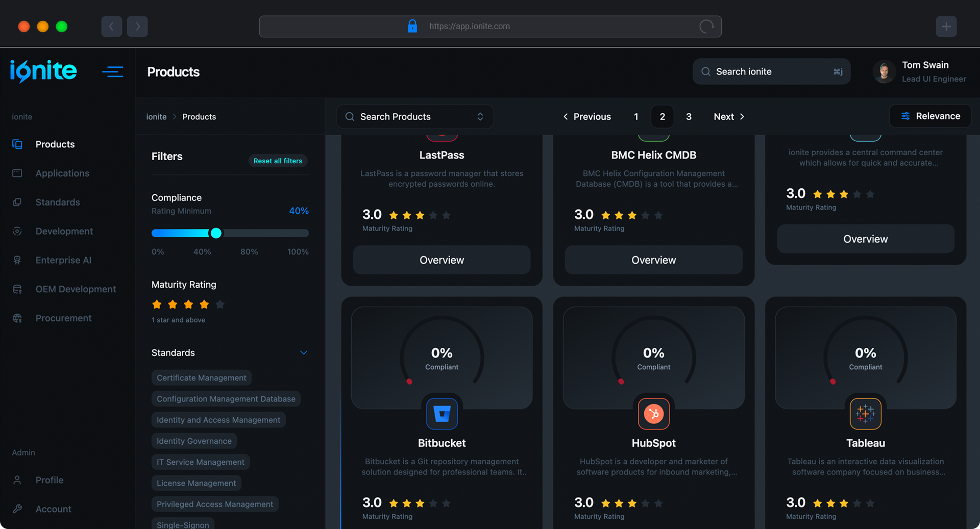Click magnifier icon in Search Products
This screenshot has height=529, width=980.
coord(350,117)
